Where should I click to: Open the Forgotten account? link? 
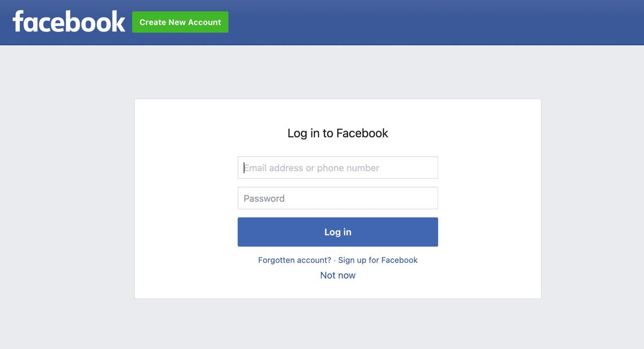295,260
